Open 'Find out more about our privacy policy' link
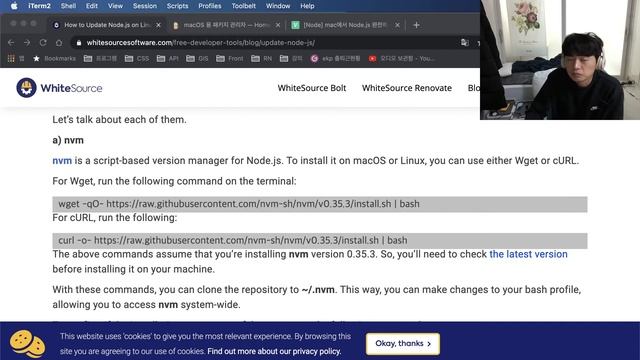The height and width of the screenshot is (360, 640). click(274, 351)
